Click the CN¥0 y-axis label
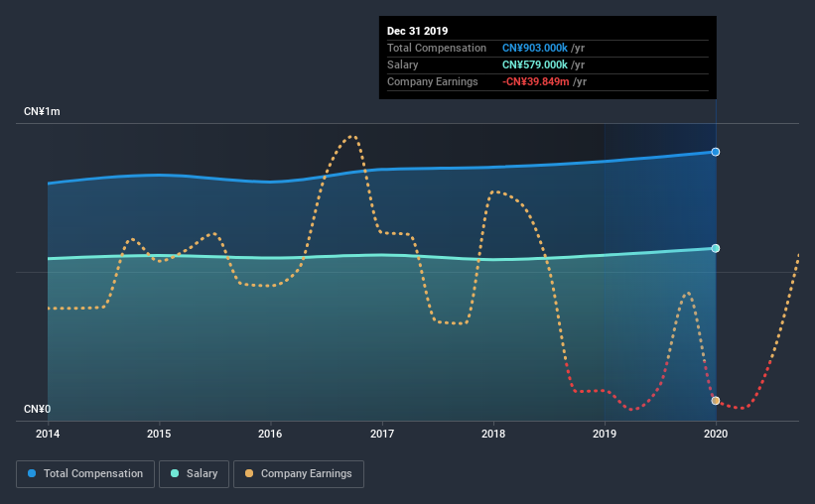815x504 pixels. pyautogui.click(x=38, y=410)
